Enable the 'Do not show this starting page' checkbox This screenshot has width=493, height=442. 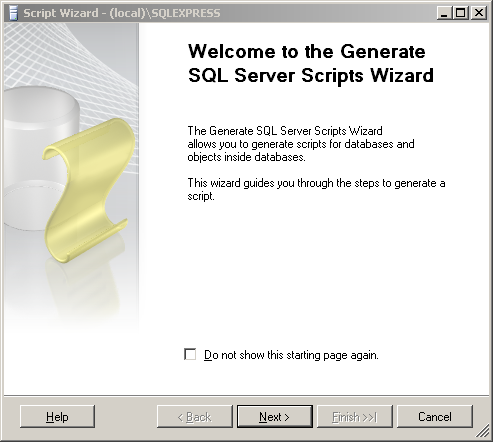coord(190,354)
